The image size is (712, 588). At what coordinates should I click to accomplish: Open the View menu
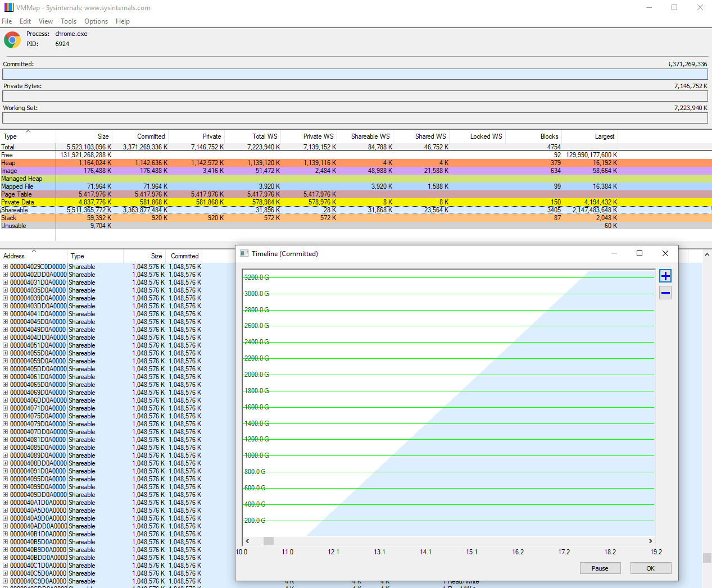point(46,21)
